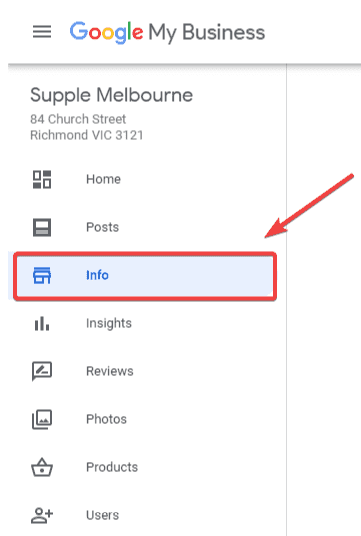Click the Insights bar chart icon
The width and height of the screenshot is (361, 536).
[42, 323]
